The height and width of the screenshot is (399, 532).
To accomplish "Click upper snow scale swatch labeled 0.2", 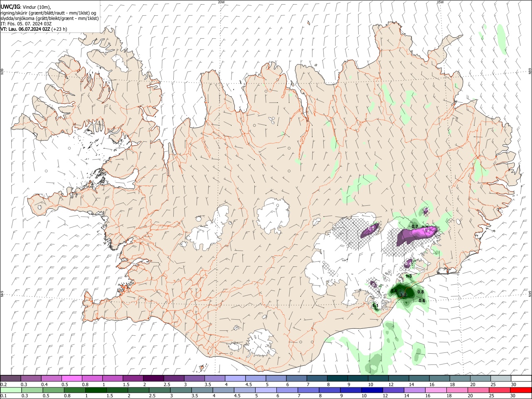I will coord(10,378).
